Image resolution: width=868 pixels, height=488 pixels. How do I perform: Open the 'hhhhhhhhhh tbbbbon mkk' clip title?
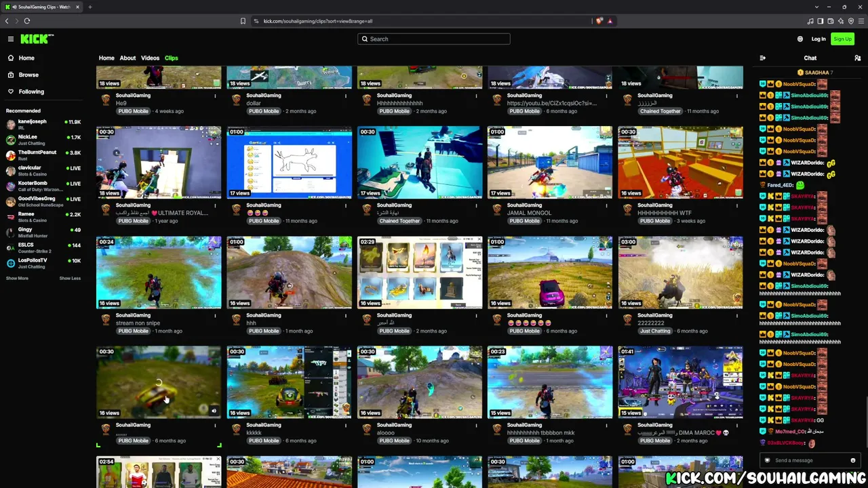coord(540,432)
